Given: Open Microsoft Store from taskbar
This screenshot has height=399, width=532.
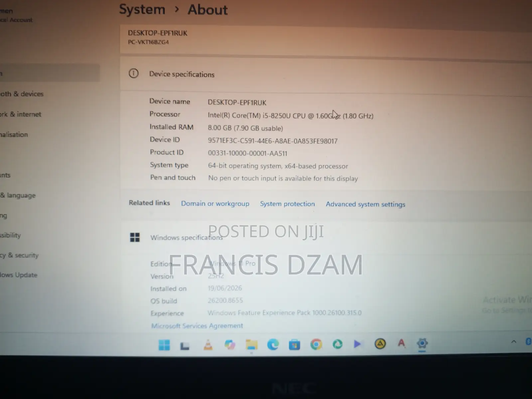Looking at the screenshot, I should 294,345.
